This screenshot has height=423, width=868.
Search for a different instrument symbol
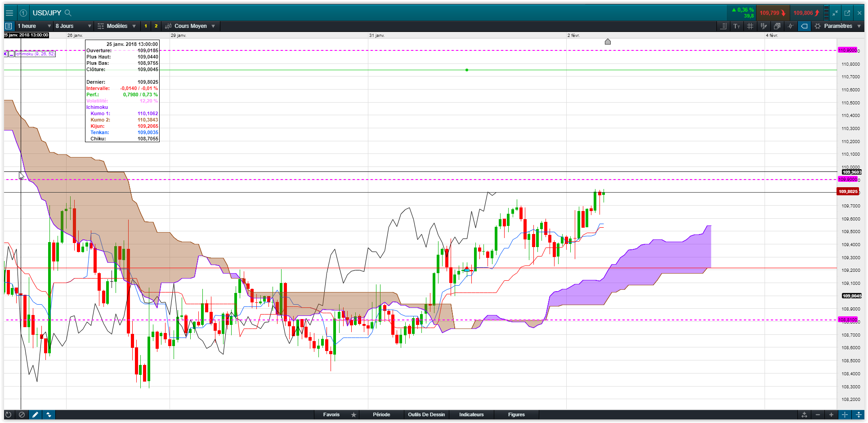coord(68,13)
